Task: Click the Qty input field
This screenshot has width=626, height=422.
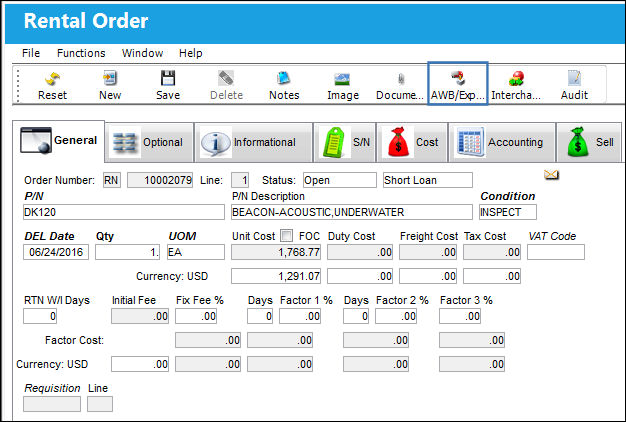Action: click(x=127, y=252)
